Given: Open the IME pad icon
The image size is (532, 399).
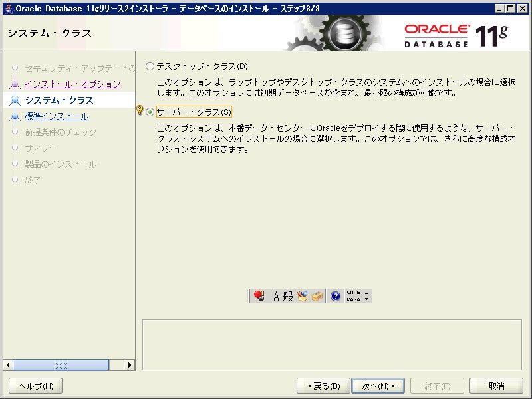Looking at the screenshot, I should pyautogui.click(x=303, y=297).
